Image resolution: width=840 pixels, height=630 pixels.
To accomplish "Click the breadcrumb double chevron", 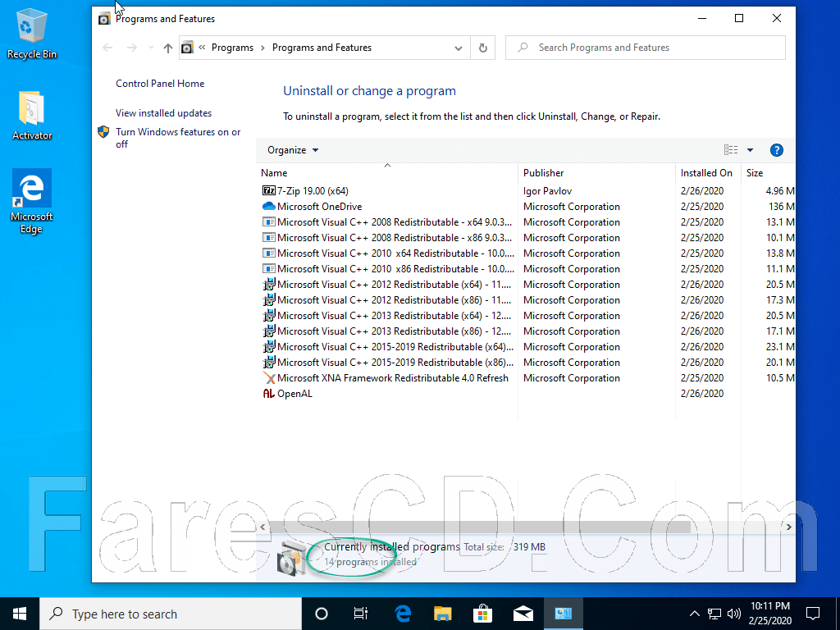I will [202, 47].
